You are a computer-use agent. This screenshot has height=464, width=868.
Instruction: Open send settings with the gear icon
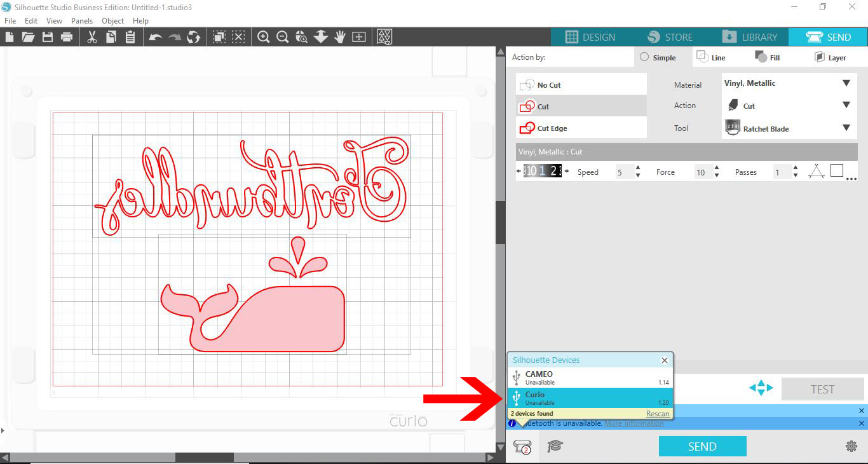851,446
